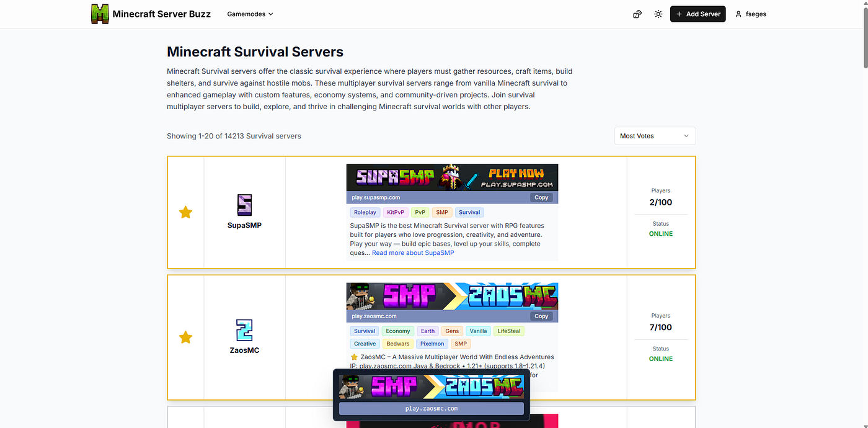Open Read more about SupaSMP link
868x428 pixels.
click(413, 252)
